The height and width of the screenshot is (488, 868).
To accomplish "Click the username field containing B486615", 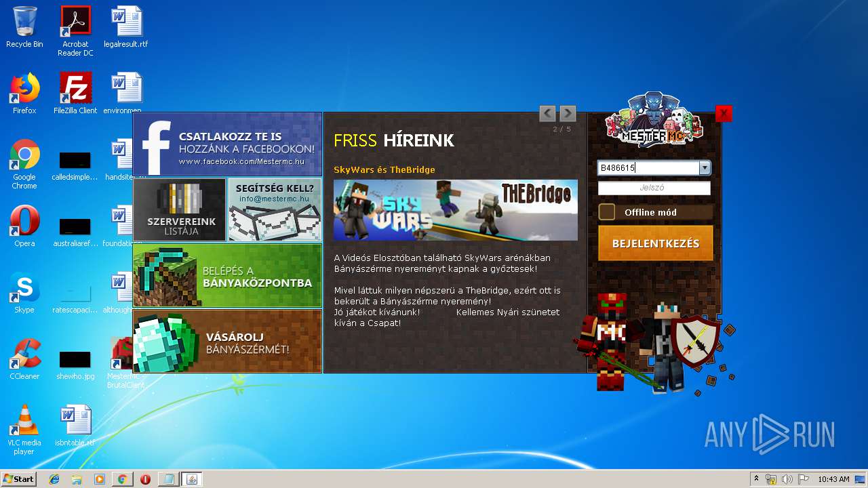I will click(648, 168).
